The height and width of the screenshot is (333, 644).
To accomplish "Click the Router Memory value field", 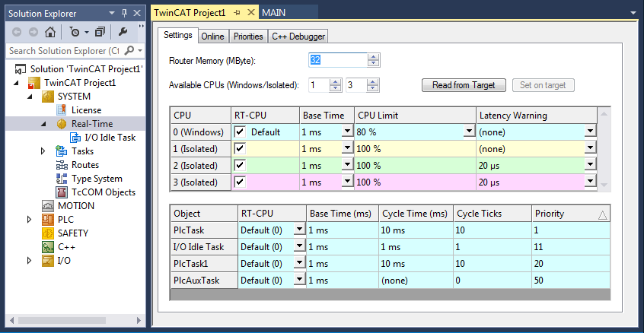I will pyautogui.click(x=338, y=60).
